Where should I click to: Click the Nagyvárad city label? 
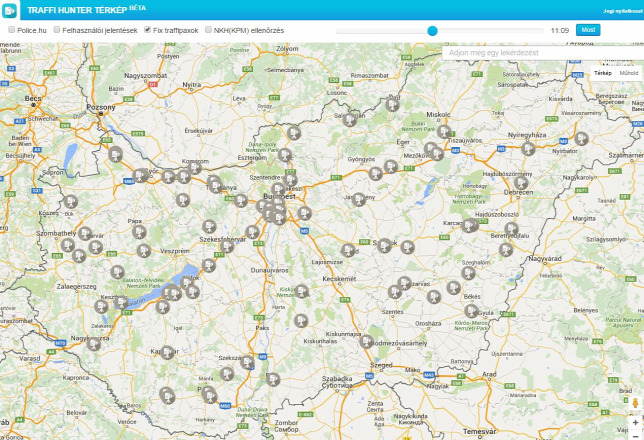[x=545, y=259]
